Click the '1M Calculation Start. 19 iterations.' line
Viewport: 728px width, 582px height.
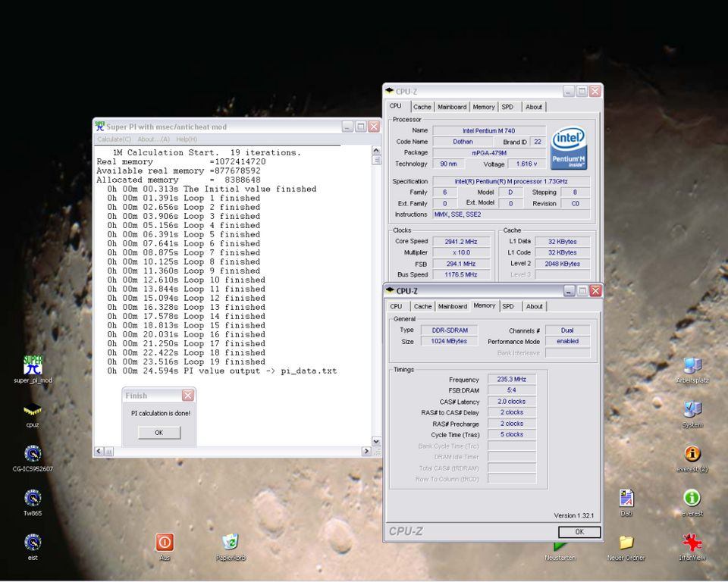[x=207, y=152]
